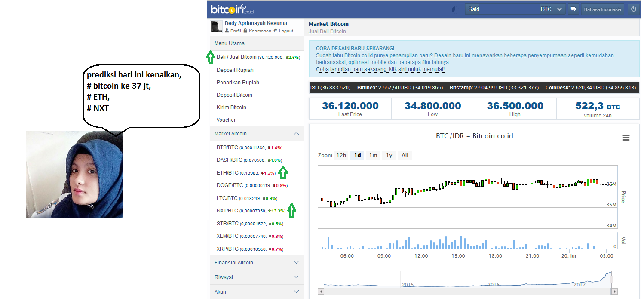This screenshot has height=301, width=644.
Task: Click the 34.800.000 Low value
Action: pos(433,106)
